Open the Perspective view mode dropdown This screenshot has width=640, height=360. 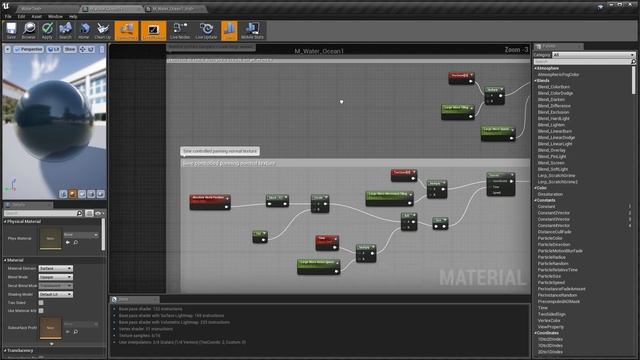pos(29,49)
